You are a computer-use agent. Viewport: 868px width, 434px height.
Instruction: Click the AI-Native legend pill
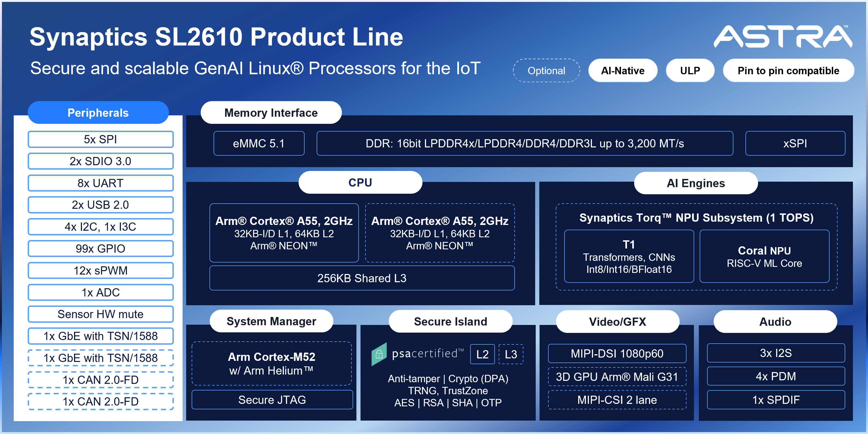[622, 71]
